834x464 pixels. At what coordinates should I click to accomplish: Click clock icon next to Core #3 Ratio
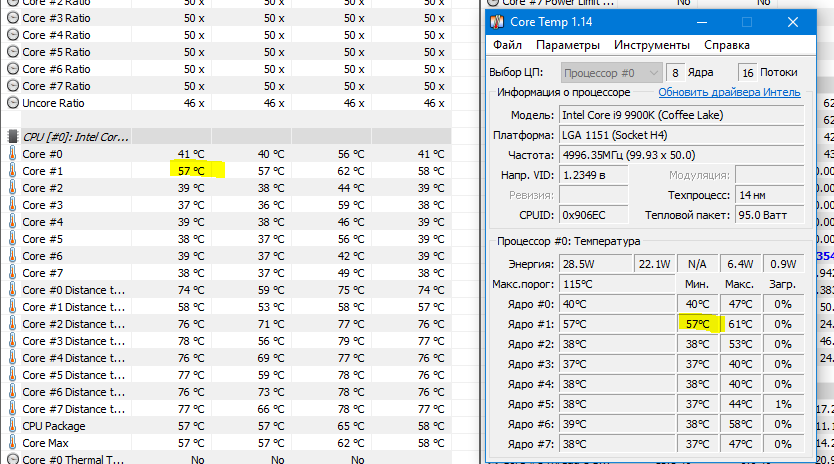click(12, 18)
